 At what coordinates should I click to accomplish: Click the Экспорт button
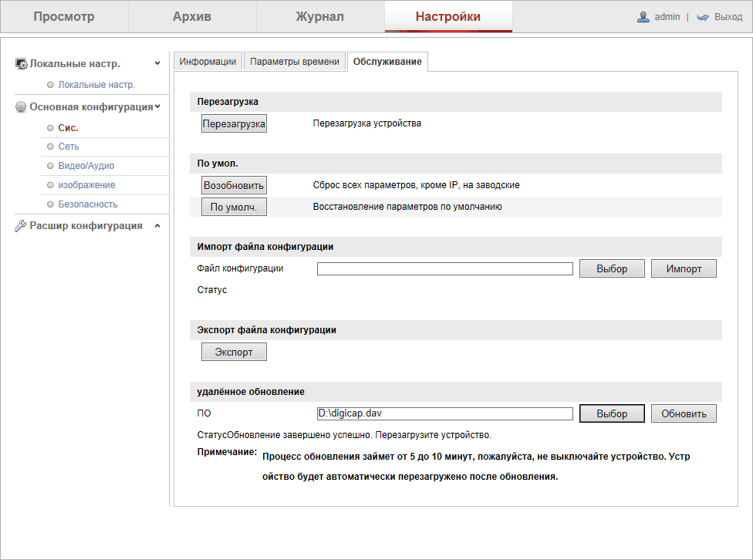[234, 352]
